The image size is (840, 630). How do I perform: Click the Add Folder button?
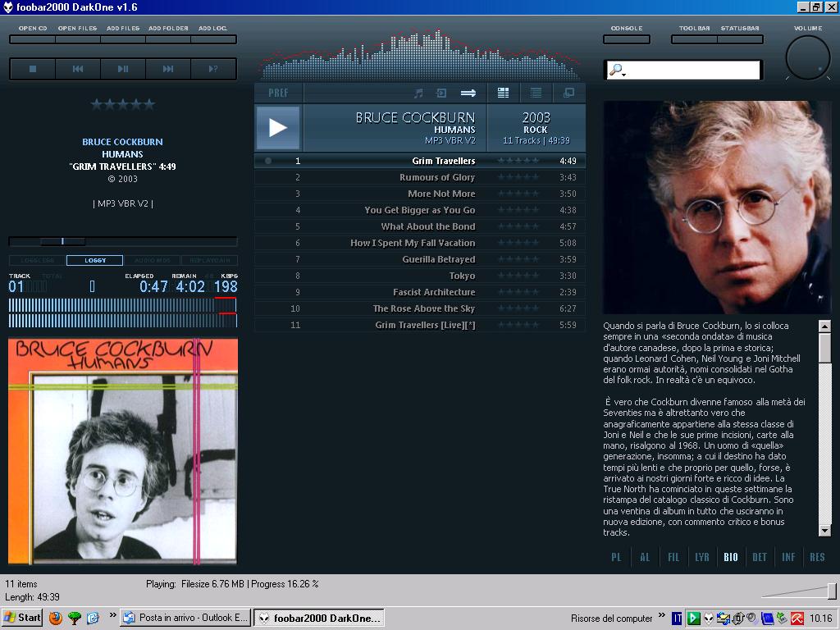(168, 39)
